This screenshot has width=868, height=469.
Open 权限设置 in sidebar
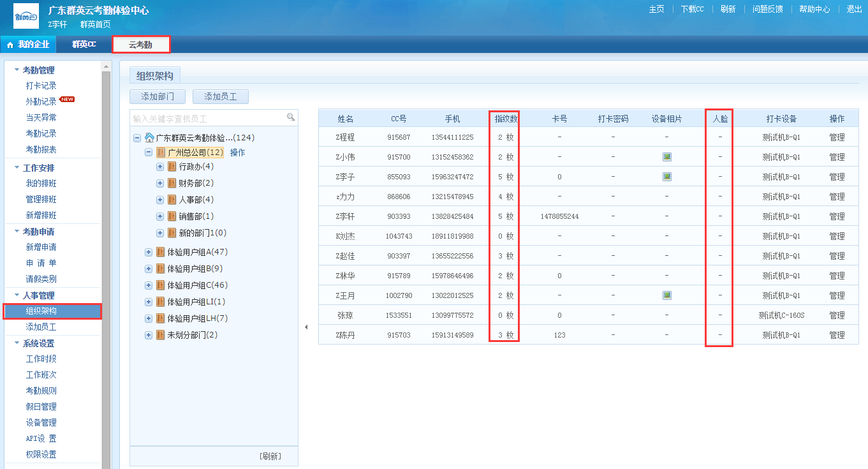[x=41, y=454]
